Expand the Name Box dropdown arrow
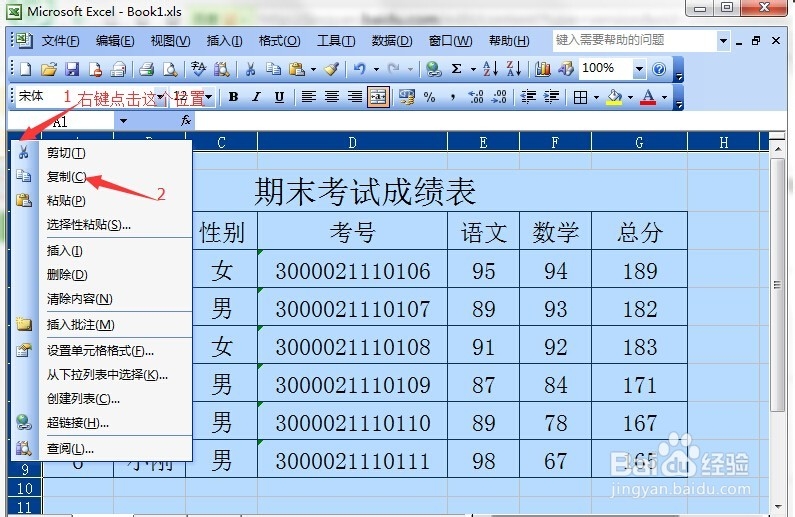Image resolution: width=795 pixels, height=517 pixels. pos(123,121)
